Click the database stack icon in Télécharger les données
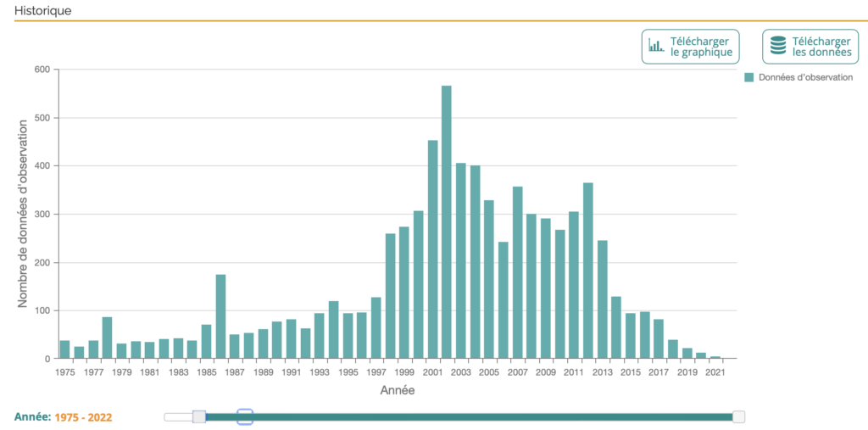The width and height of the screenshot is (868, 430). click(x=778, y=46)
